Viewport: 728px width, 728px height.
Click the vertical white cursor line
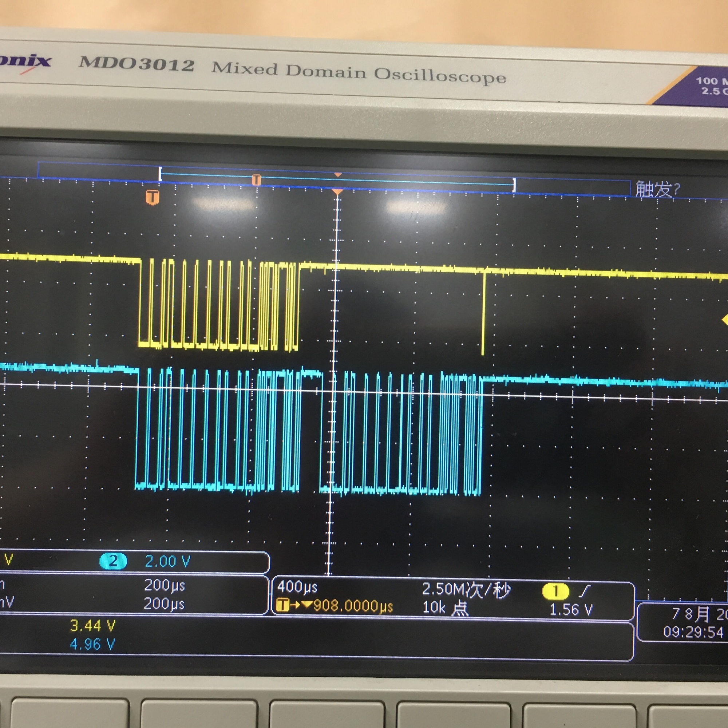point(333,384)
